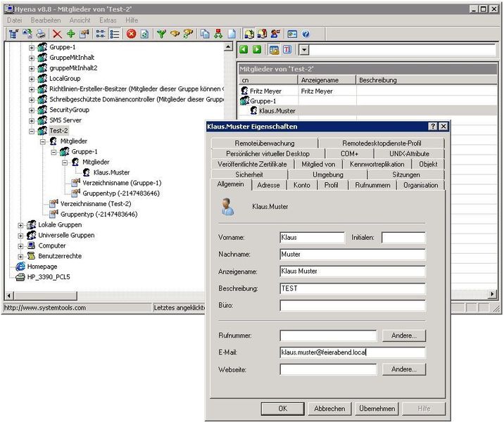The image size is (504, 422).
Task: Open the address dropdown arrow in right pane
Action: [x=304, y=50]
